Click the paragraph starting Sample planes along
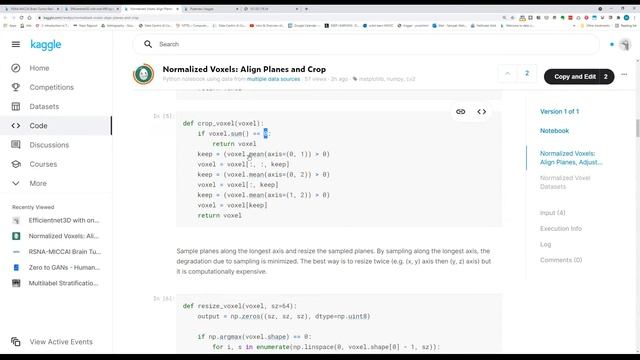The height and width of the screenshot is (360, 640). click(333, 261)
